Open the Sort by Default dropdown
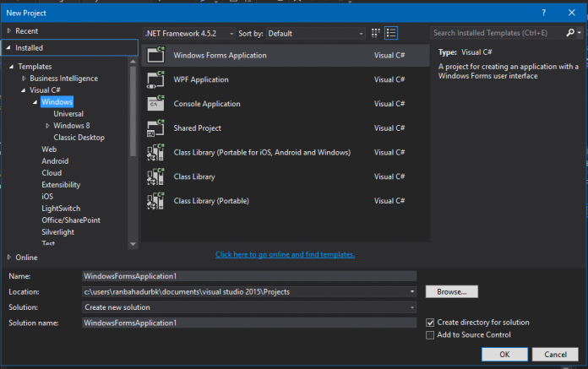The height and width of the screenshot is (369, 588). pyautogui.click(x=316, y=33)
